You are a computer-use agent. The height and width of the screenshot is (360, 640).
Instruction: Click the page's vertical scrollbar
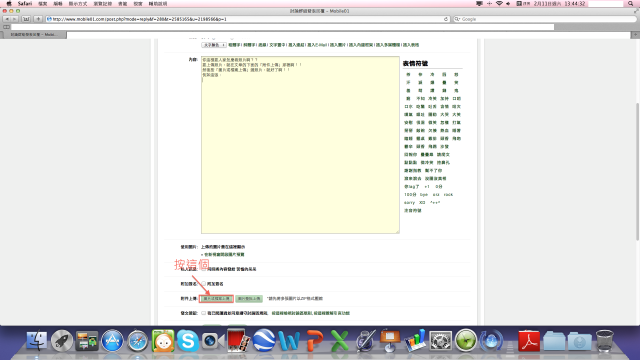(x=638, y=171)
